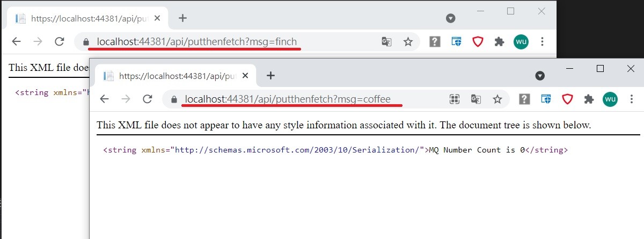Click translate icon in coffee window
Screen dimensions: 644x239
pos(475,99)
